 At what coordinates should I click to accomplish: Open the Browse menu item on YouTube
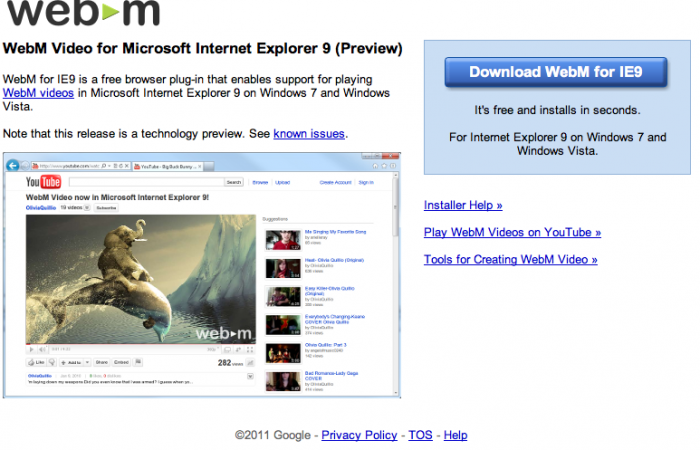(x=260, y=183)
